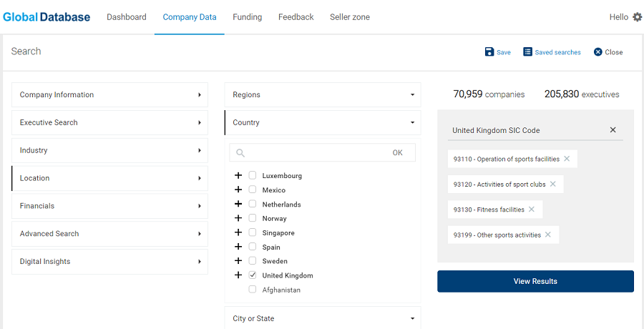Image resolution: width=644 pixels, height=329 pixels.
Task: Close the search panel with the X icon
Action: click(598, 51)
